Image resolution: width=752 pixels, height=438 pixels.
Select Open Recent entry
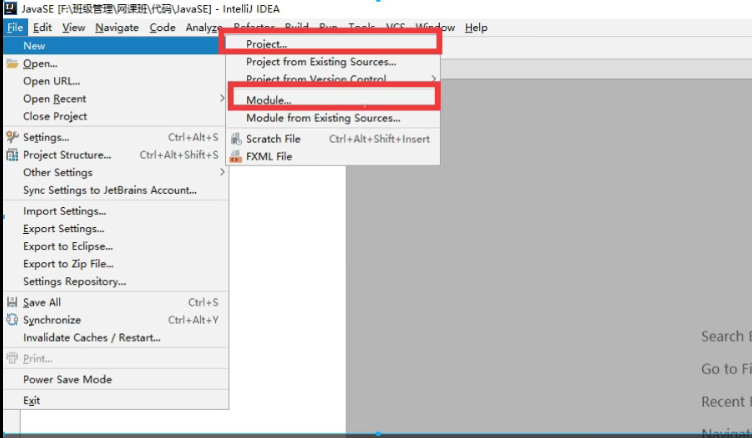(114, 99)
